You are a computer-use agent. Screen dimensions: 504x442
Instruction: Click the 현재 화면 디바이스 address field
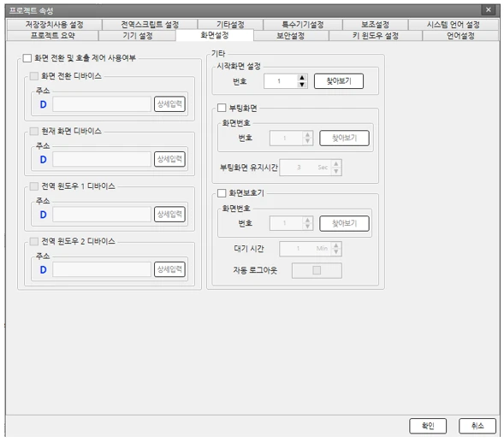tap(102, 159)
